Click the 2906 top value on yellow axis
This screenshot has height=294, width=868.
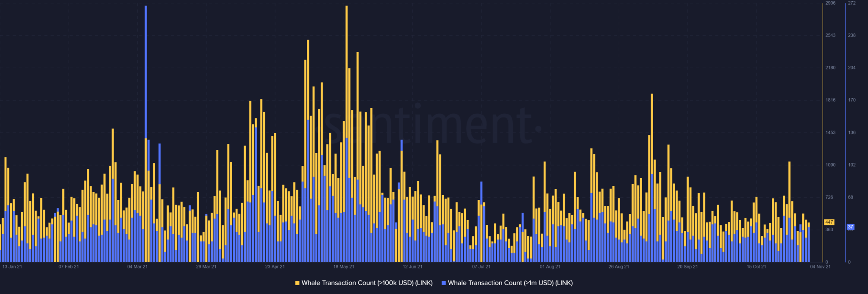click(830, 3)
